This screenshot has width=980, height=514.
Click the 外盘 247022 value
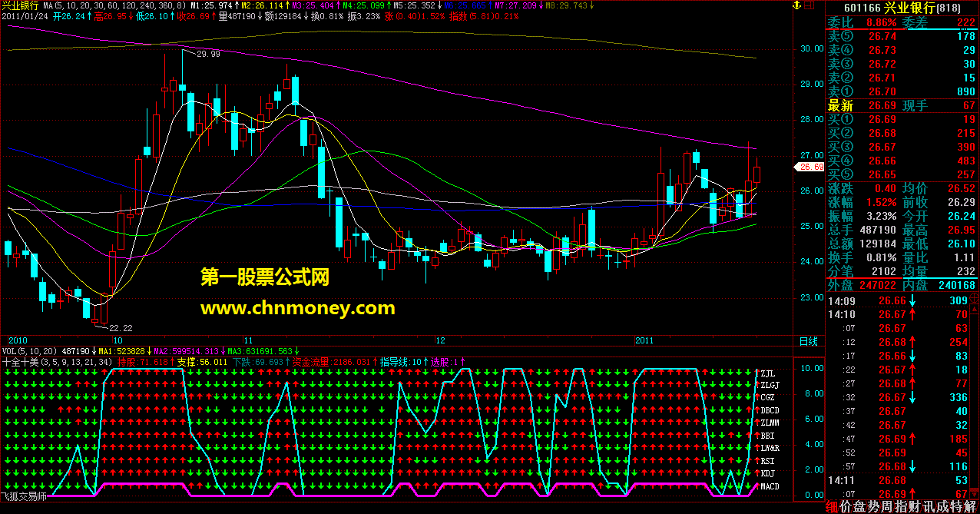[x=878, y=285]
